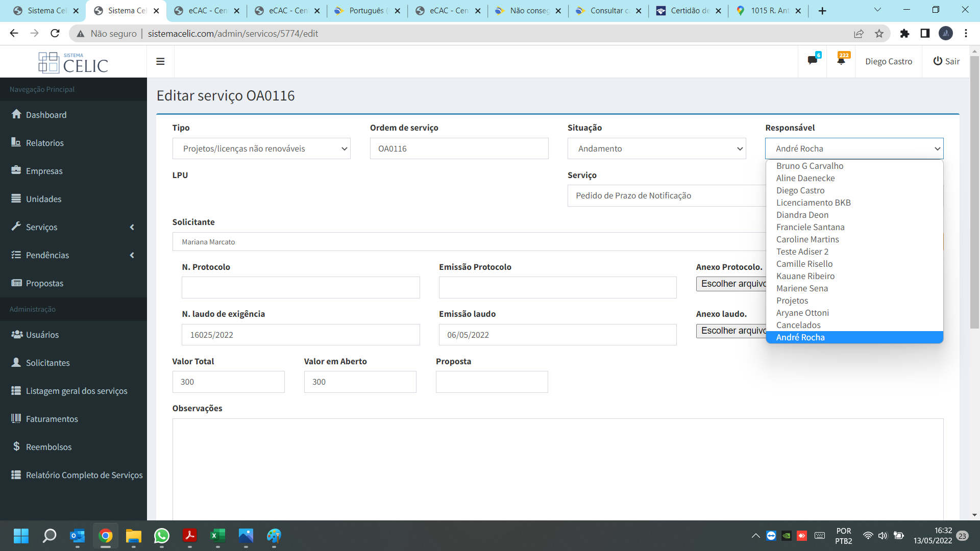Toggle the navigation sidebar with hamburger icon
Image resolution: width=980 pixels, height=551 pixels.
(160, 61)
